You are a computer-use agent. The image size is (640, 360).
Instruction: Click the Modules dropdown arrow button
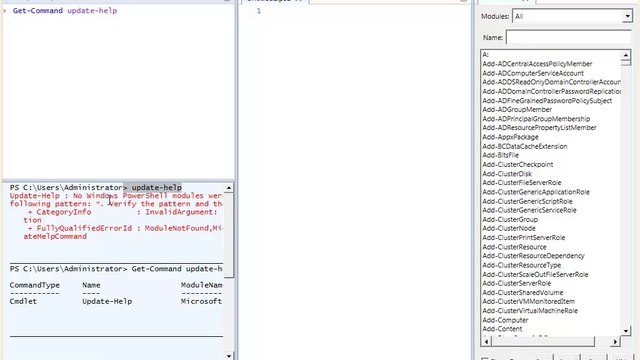(627, 16)
